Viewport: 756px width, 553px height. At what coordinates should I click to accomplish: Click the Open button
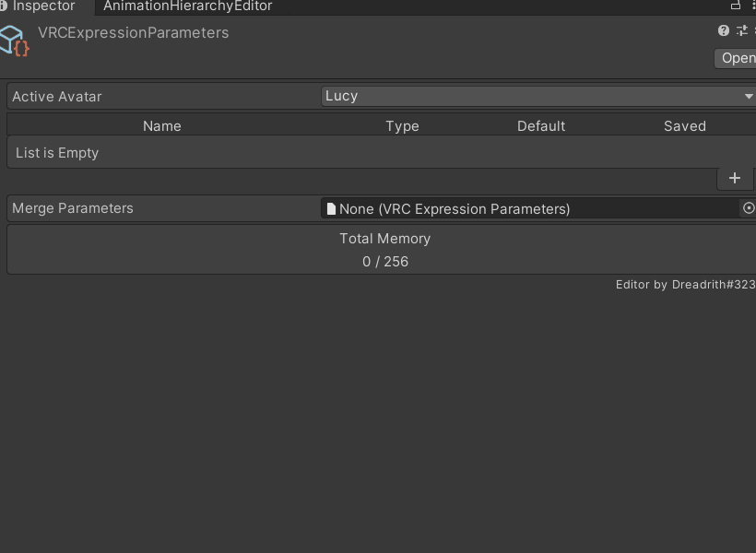pos(738,58)
